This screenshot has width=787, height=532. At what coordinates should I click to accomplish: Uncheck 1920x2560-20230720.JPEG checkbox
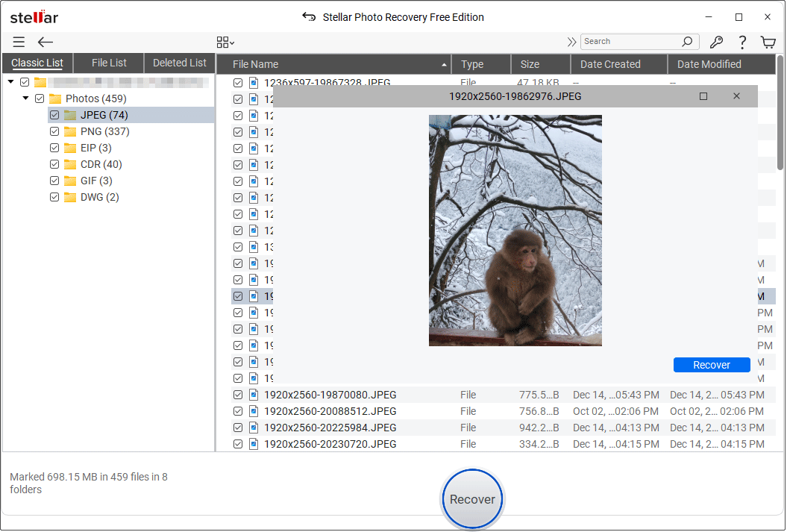tap(238, 444)
